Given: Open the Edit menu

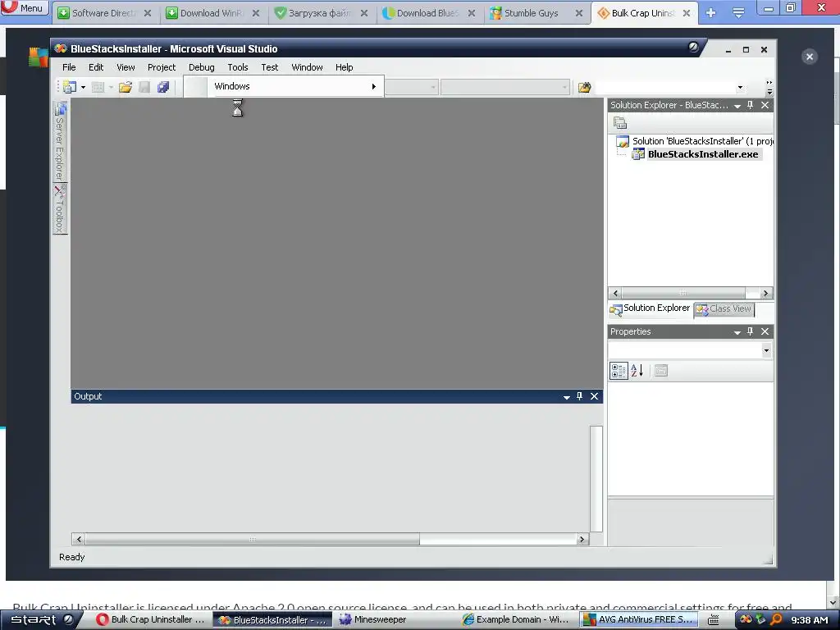Looking at the screenshot, I should pyautogui.click(x=96, y=67).
